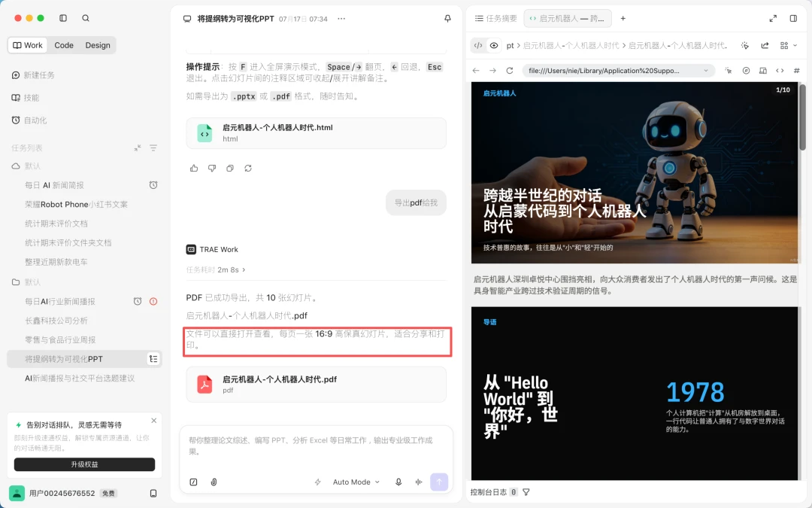Pin the conversation with the pin icon
Viewport: 812px width, 508px height.
(447, 19)
